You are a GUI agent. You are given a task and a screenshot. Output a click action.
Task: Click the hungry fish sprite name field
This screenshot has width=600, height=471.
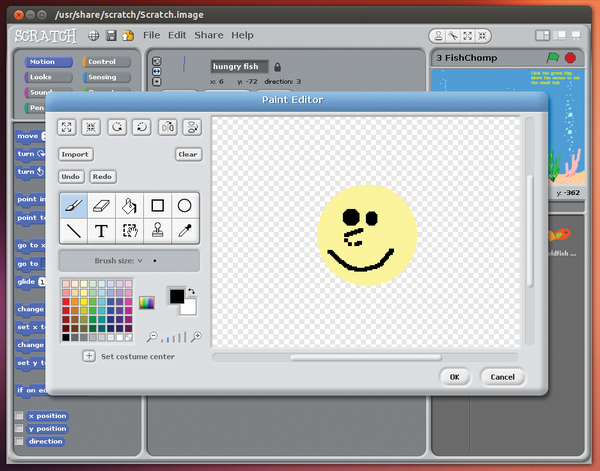point(239,67)
